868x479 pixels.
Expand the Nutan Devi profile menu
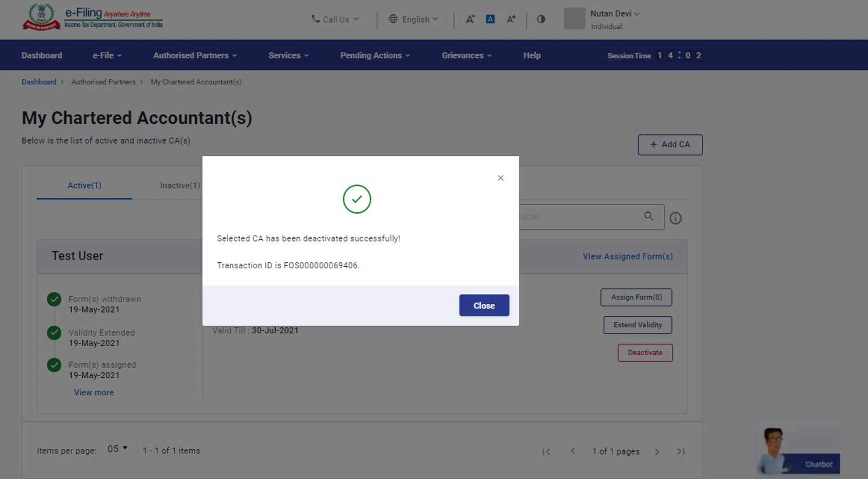click(614, 14)
